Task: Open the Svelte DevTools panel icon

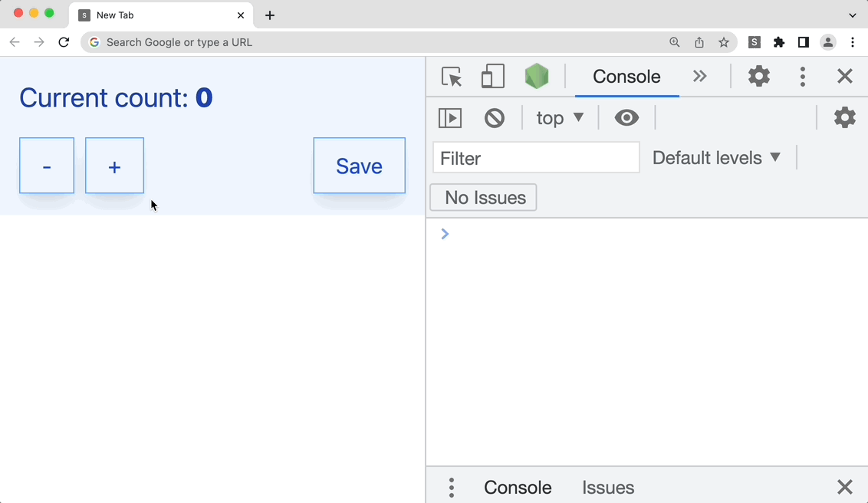Action: (x=537, y=76)
